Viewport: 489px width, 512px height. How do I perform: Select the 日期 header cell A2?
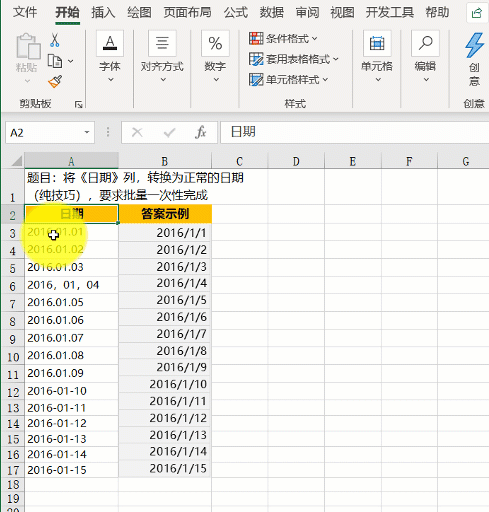(71, 214)
